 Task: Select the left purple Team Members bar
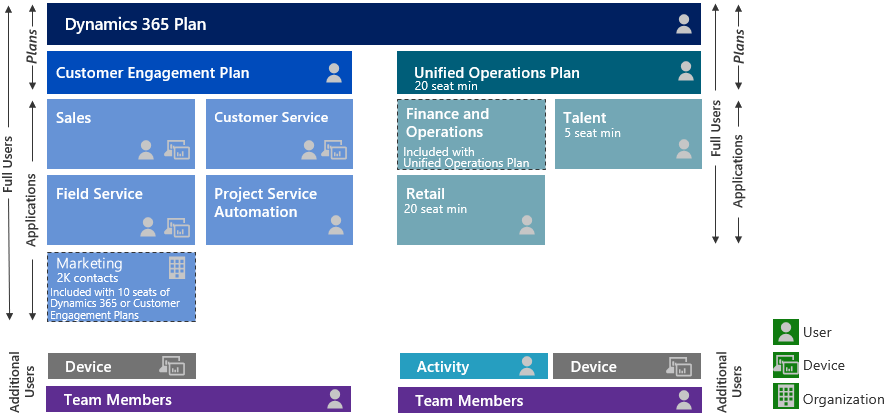198,399
